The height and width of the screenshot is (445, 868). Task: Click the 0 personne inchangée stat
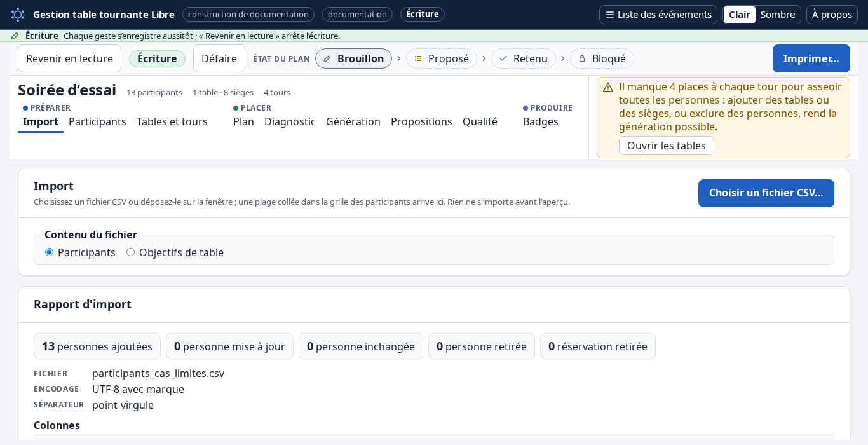[x=361, y=346]
